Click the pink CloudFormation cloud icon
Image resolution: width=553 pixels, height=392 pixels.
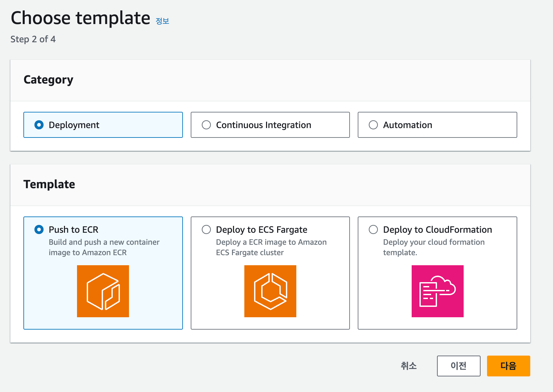[x=438, y=291]
